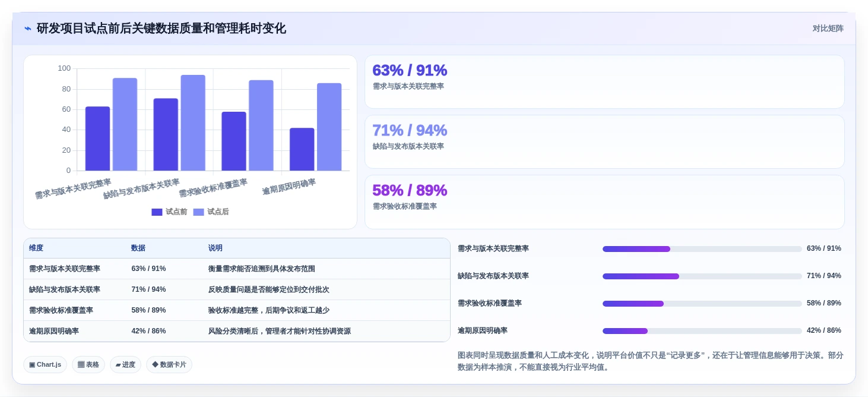Click progress list label 逾期原因明确率
This screenshot has height=397, width=868.
483,330
